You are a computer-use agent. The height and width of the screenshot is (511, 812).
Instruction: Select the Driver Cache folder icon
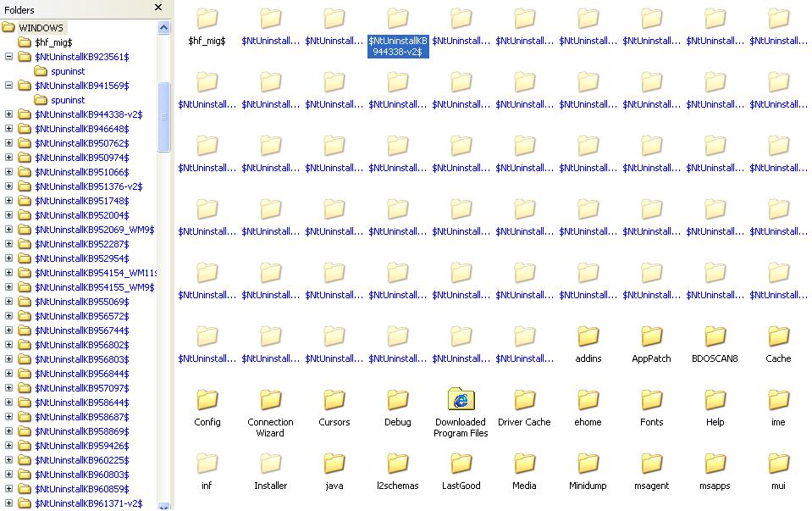525,400
